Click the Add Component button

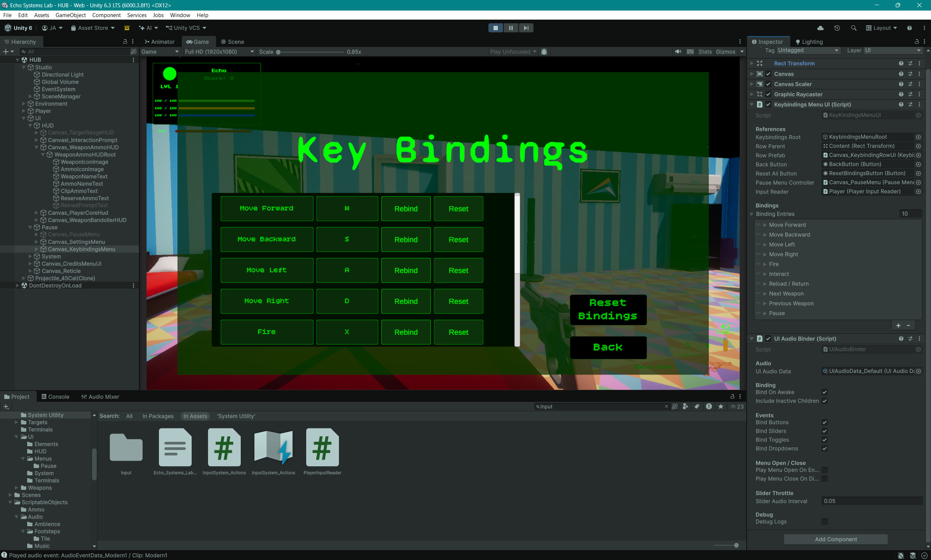coord(835,539)
